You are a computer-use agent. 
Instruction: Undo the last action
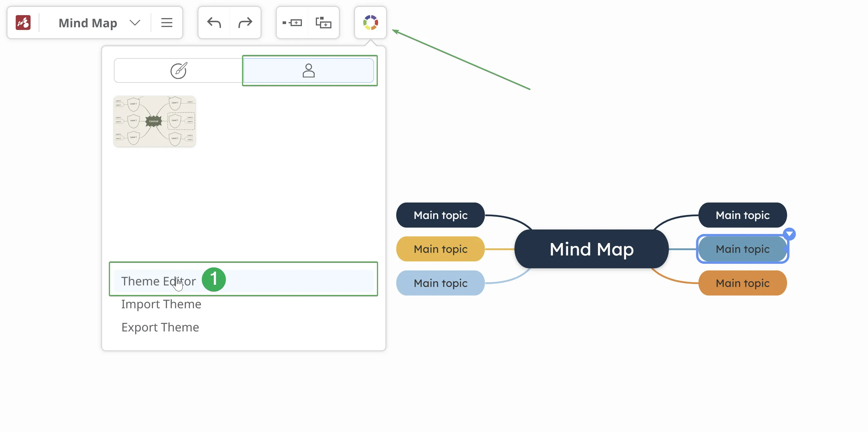(x=214, y=23)
